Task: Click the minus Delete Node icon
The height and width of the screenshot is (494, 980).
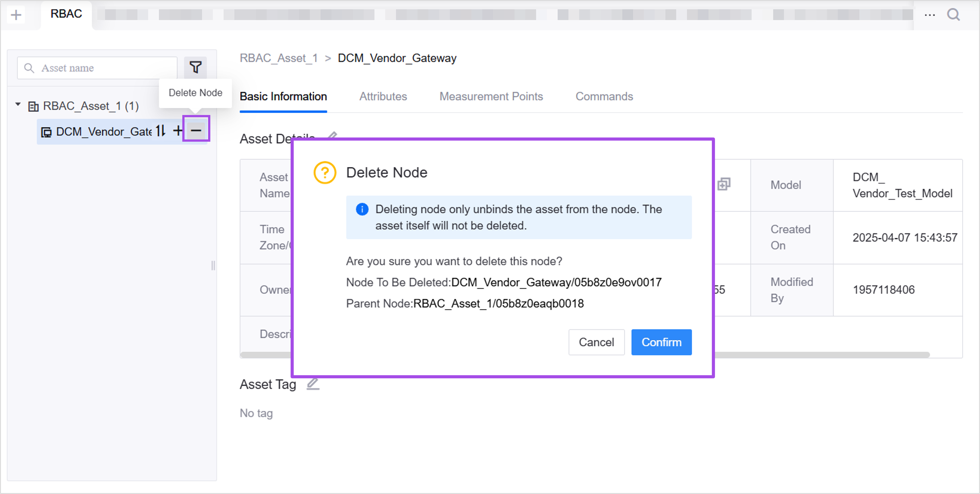Action: pyautogui.click(x=196, y=131)
